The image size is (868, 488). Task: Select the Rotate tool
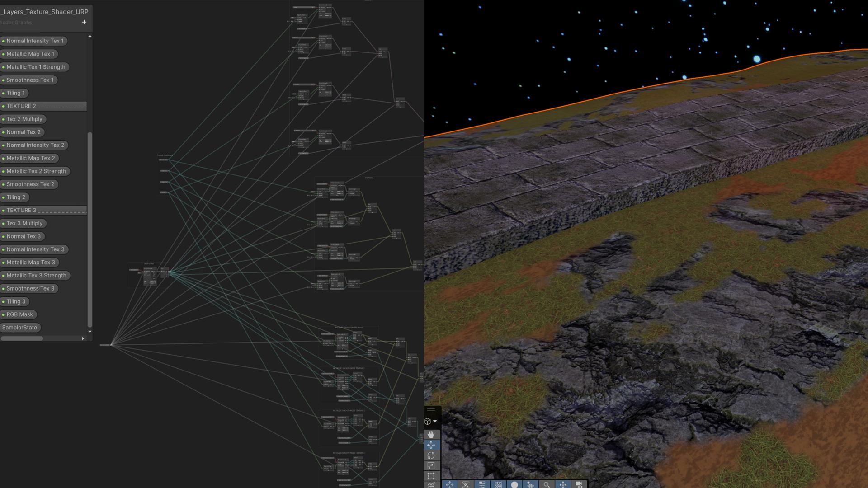(431, 455)
